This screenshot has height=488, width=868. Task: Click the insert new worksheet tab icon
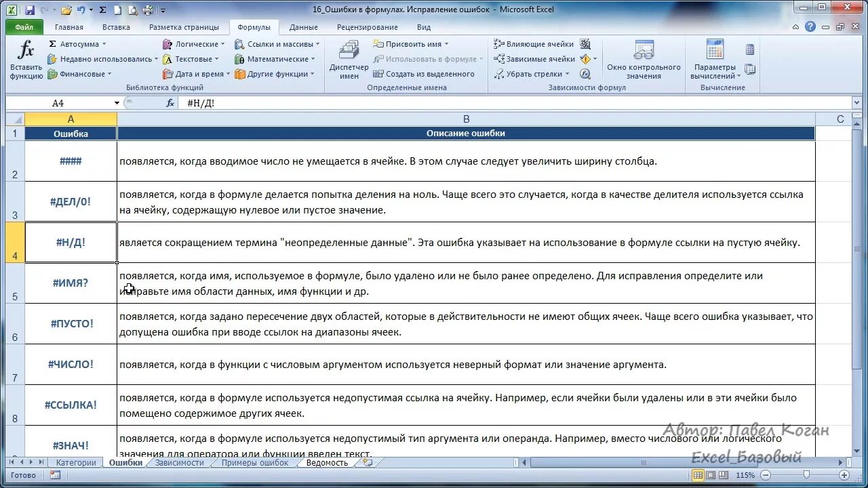367,462
